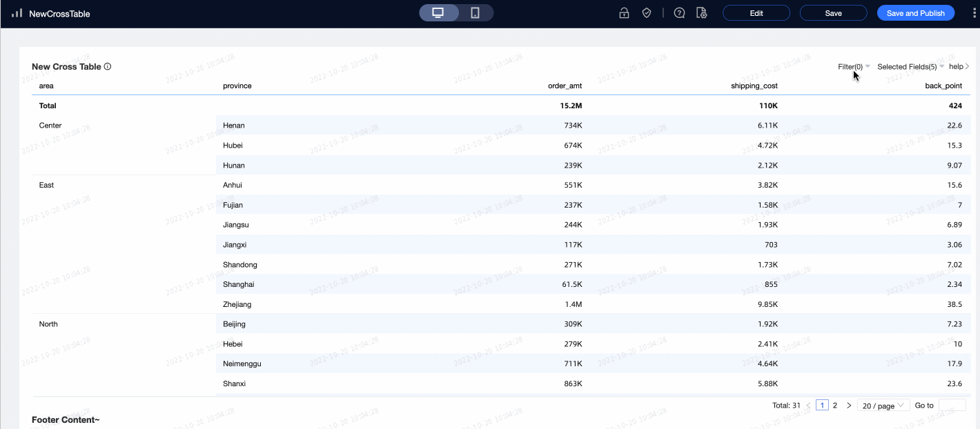Click the Anhui province cell
Screen dimensions: 980x429
(233, 185)
